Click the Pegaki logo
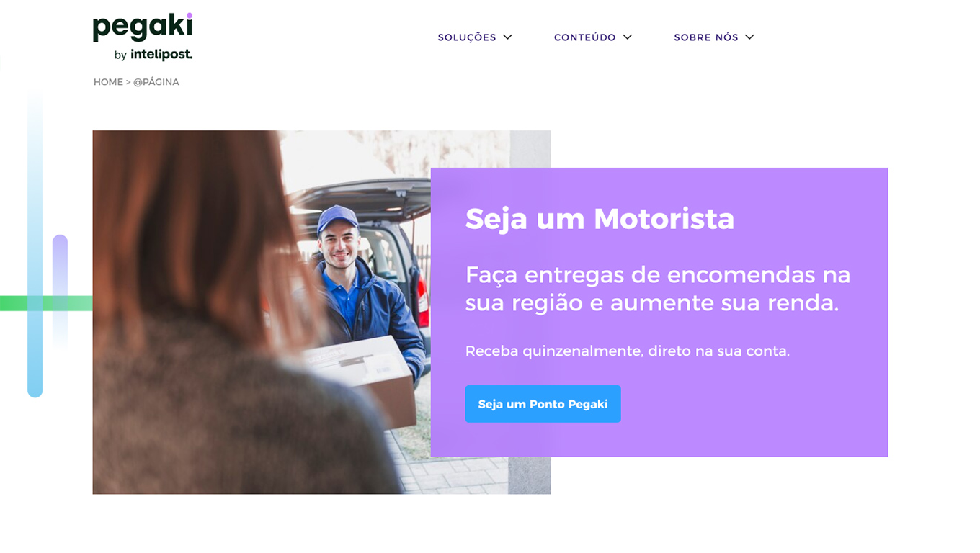This screenshot has width=980, height=553. point(143,27)
